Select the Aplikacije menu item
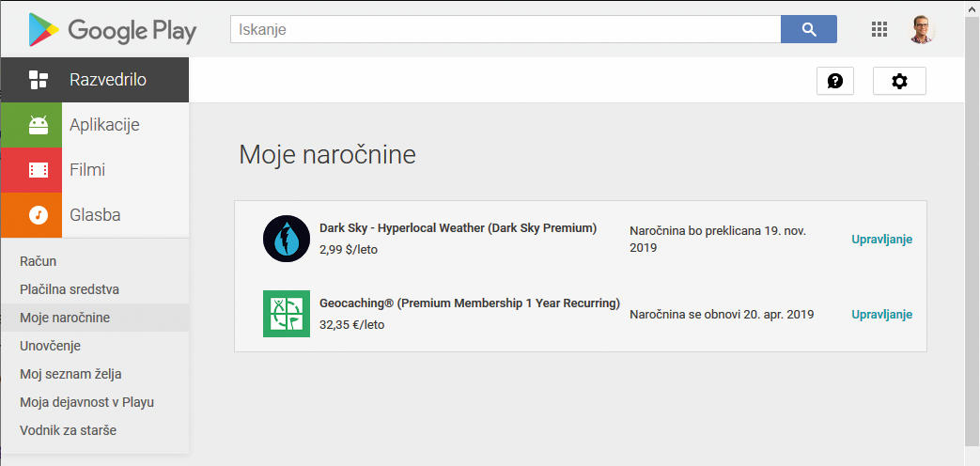 (95, 125)
